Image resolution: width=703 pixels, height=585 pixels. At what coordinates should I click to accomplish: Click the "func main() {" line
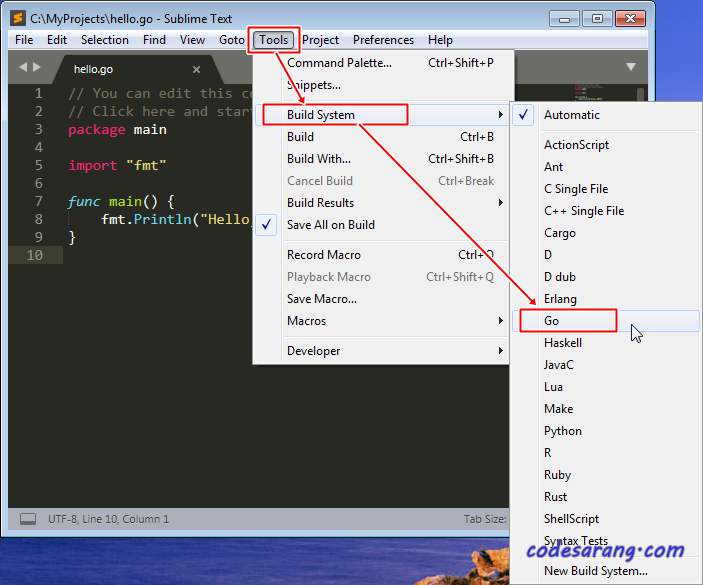[x=121, y=202]
